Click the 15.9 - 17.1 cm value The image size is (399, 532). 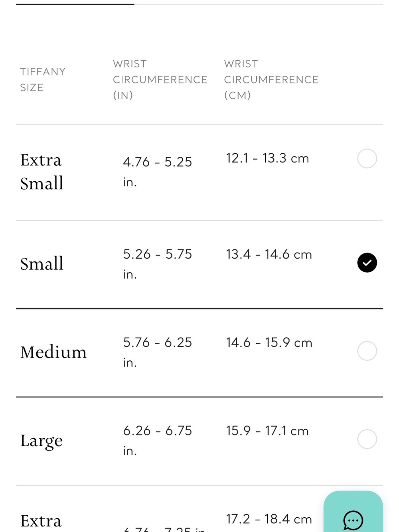pos(267,431)
